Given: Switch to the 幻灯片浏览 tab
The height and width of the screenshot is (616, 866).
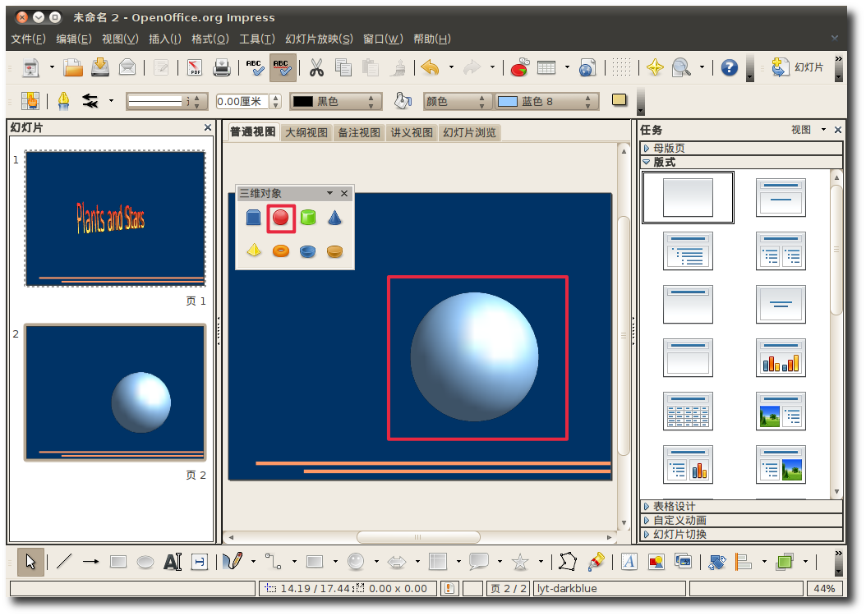Looking at the screenshot, I should click(x=469, y=132).
